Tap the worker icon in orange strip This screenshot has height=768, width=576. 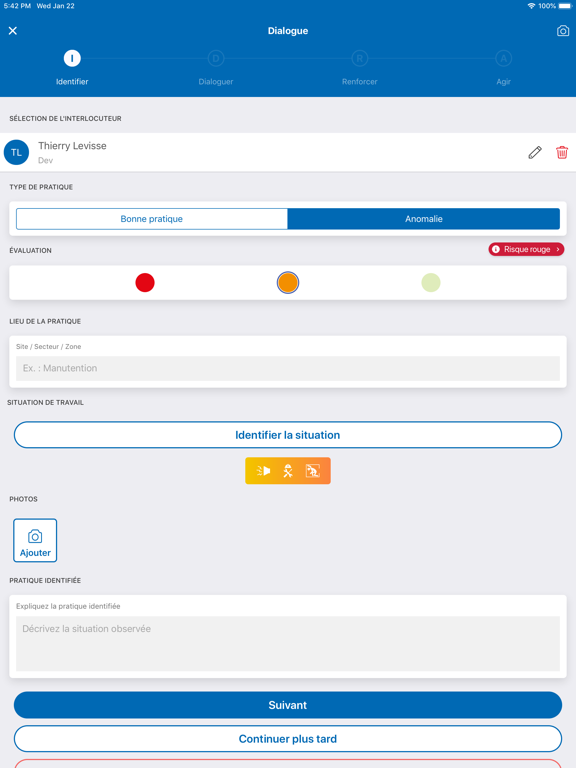coord(288,471)
